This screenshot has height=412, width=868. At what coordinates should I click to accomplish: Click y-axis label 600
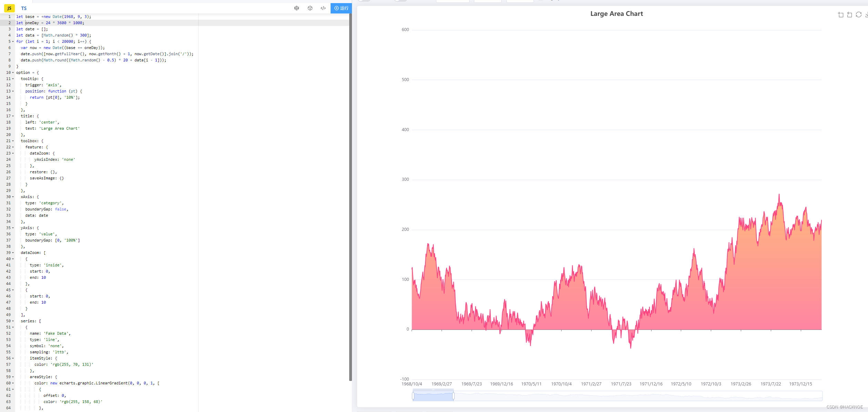(405, 30)
